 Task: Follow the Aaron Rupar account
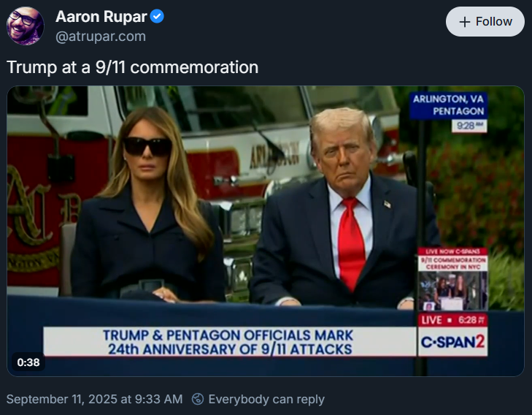[485, 21]
